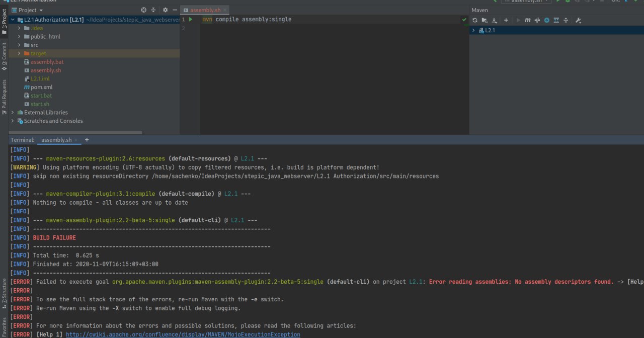Viewport: 644px width, 338px height.
Task: Open Execute Maven Goal (m icon)
Action: (x=528, y=20)
